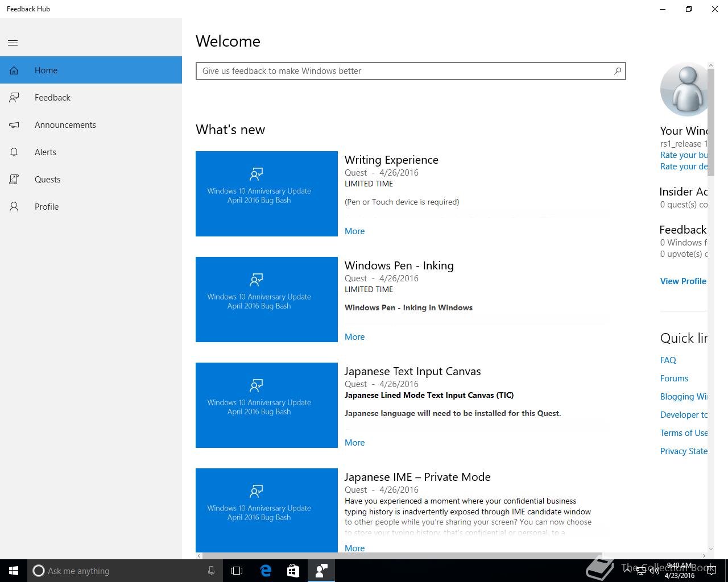Click More under Japanese IME Private Mode
The width and height of the screenshot is (728, 582).
(x=355, y=548)
